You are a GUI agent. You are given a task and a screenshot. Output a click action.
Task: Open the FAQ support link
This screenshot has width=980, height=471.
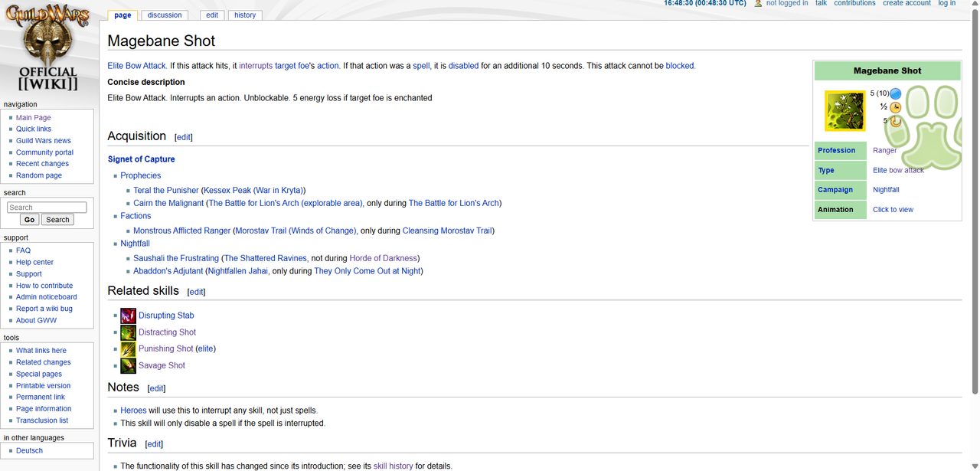23,250
